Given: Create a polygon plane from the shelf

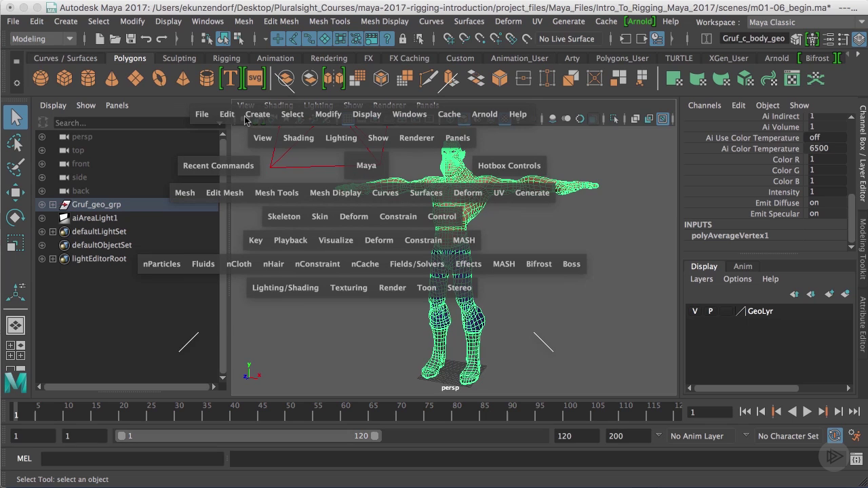Looking at the screenshot, I should pyautogui.click(x=136, y=79).
